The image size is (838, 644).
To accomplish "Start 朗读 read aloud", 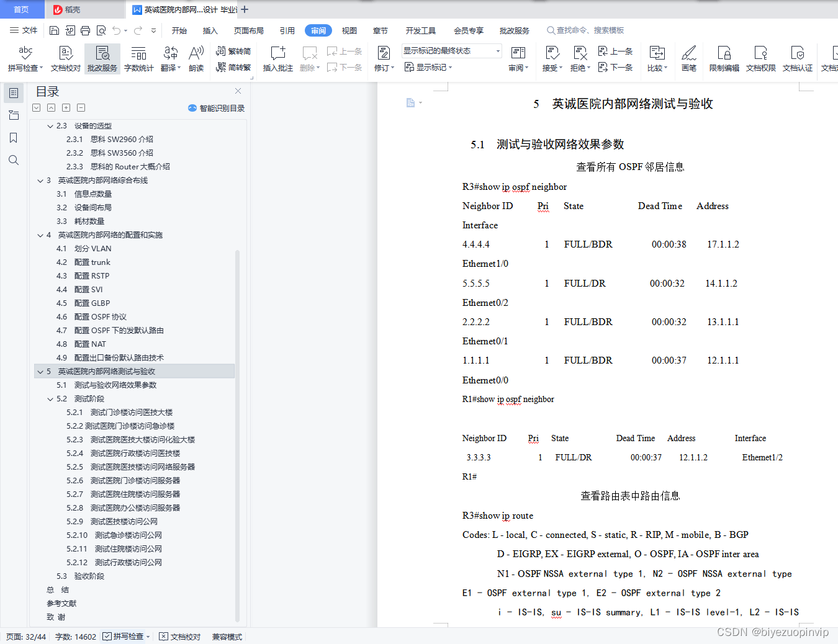I will [196, 60].
